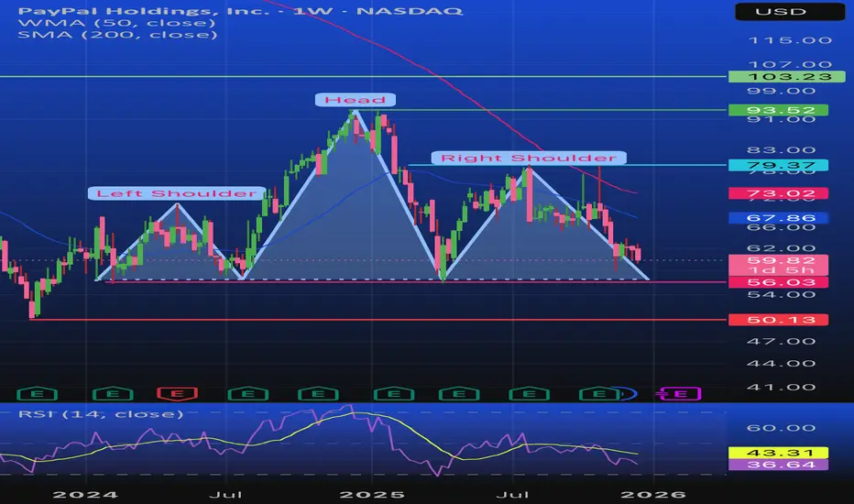
Task: Click the purple upcoming earnings E marker
Action: tap(680, 393)
